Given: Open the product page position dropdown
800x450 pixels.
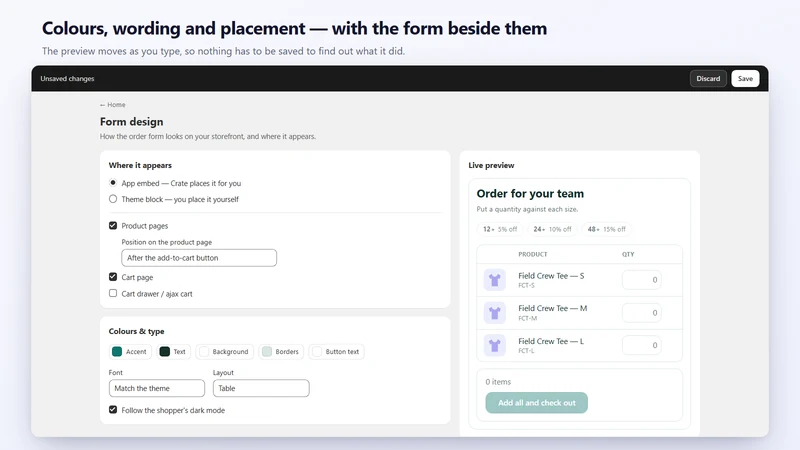Looking at the screenshot, I should click(x=199, y=258).
